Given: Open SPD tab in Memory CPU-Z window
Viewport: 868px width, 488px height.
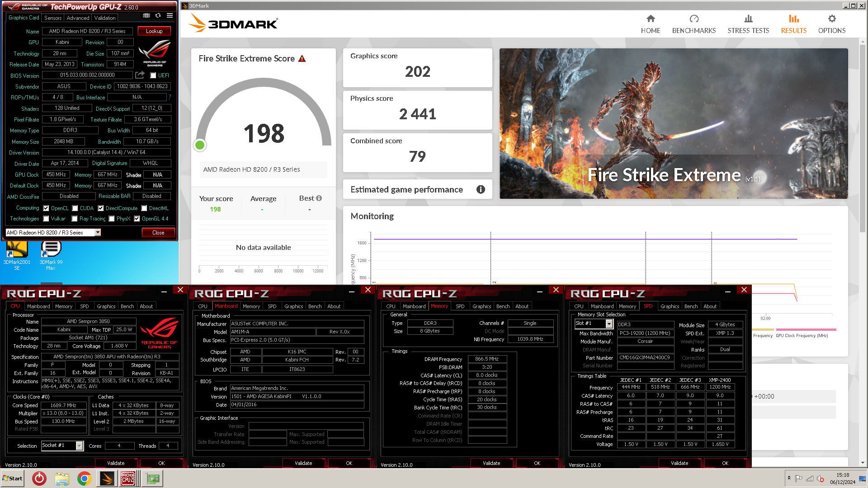Looking at the screenshot, I should pyautogui.click(x=460, y=306).
